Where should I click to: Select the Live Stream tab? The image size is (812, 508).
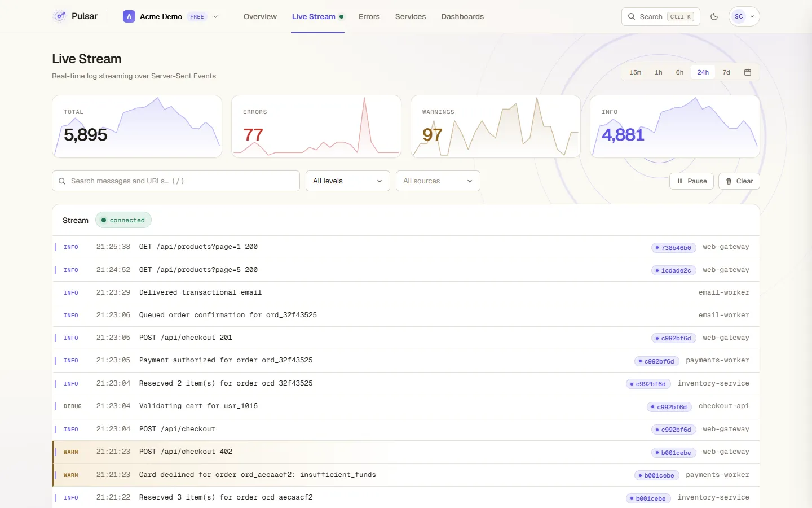coord(317,16)
